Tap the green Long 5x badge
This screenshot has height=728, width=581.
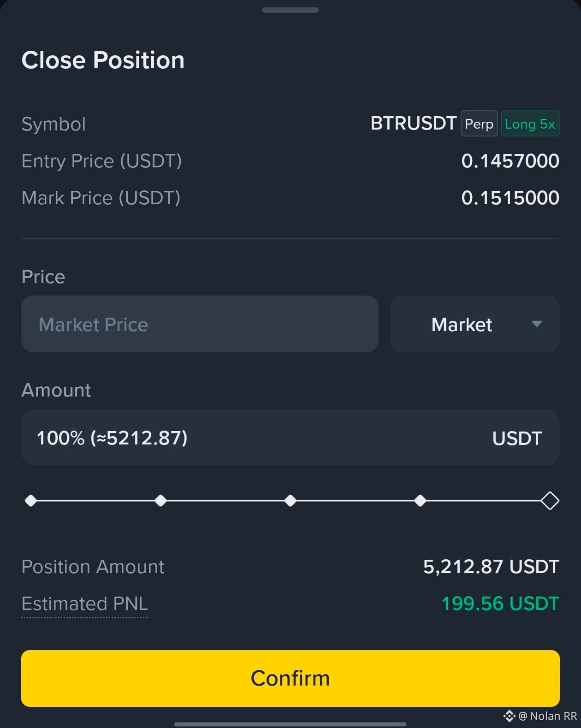point(530,124)
